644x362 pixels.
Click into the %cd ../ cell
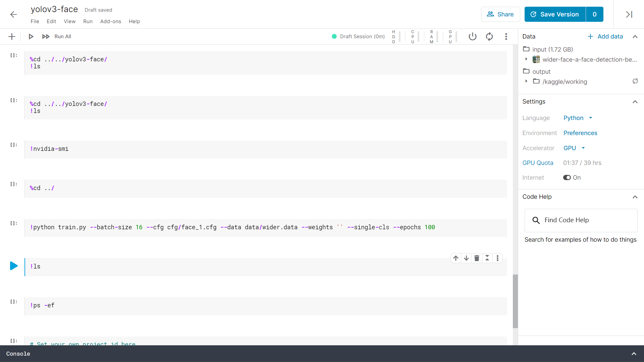[266, 188]
